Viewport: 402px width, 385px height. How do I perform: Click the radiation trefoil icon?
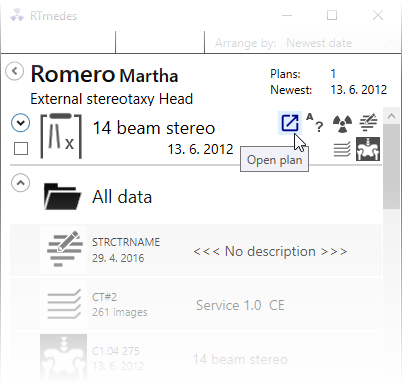(342, 123)
